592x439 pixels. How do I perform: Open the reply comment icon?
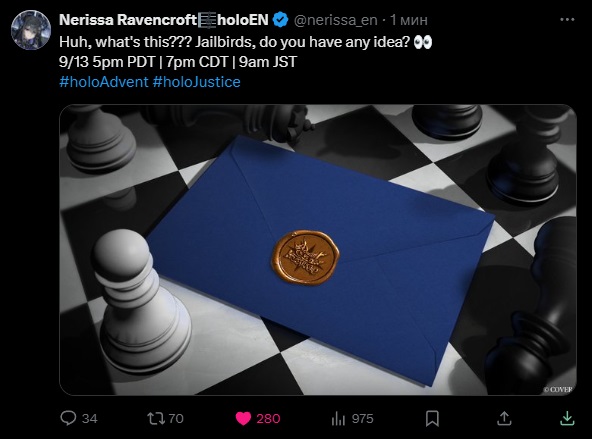pyautogui.click(x=68, y=418)
